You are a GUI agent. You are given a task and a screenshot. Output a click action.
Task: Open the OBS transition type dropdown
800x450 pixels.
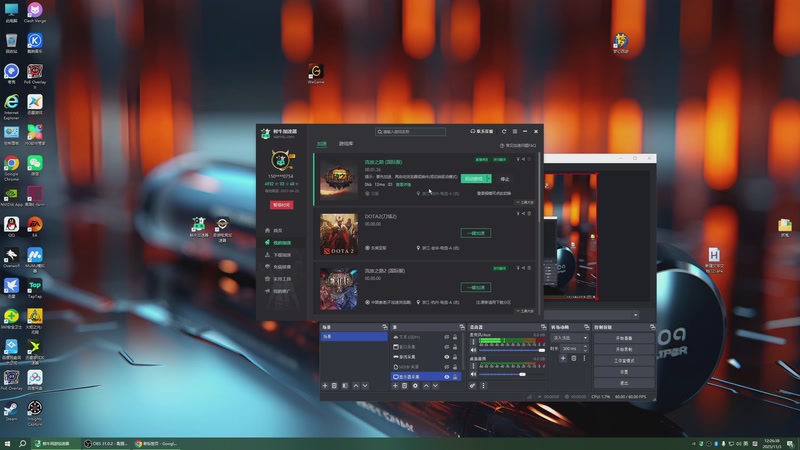570,338
